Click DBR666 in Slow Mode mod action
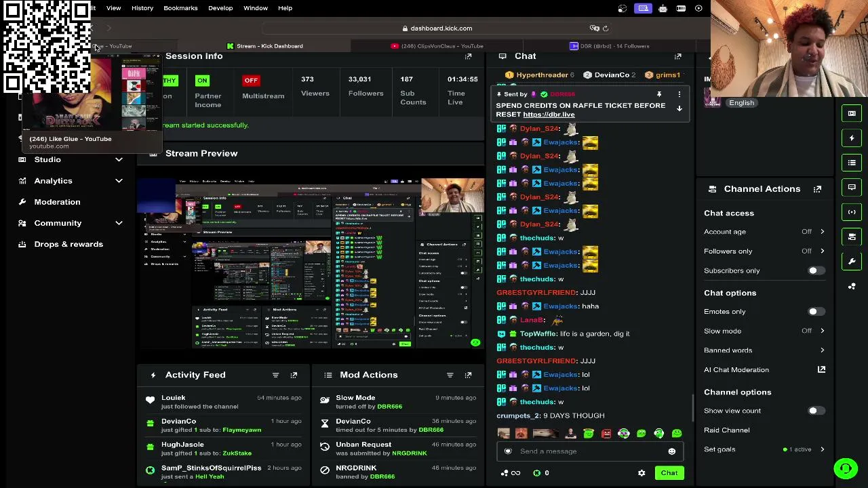 coord(389,407)
